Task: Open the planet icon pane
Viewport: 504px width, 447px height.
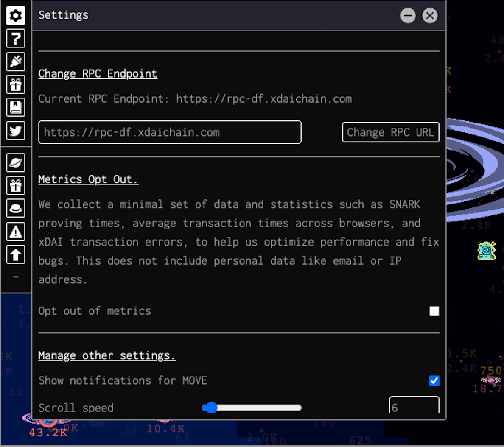Action: click(x=16, y=162)
